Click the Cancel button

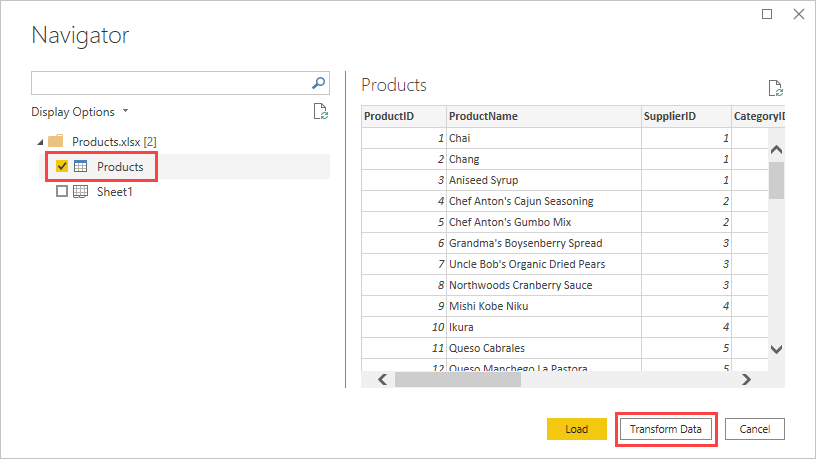coord(754,429)
